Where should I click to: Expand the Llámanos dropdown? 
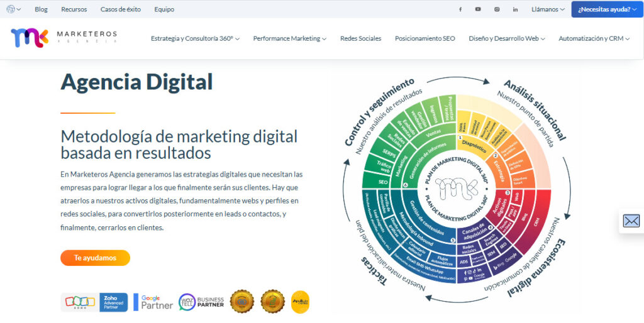(548, 9)
